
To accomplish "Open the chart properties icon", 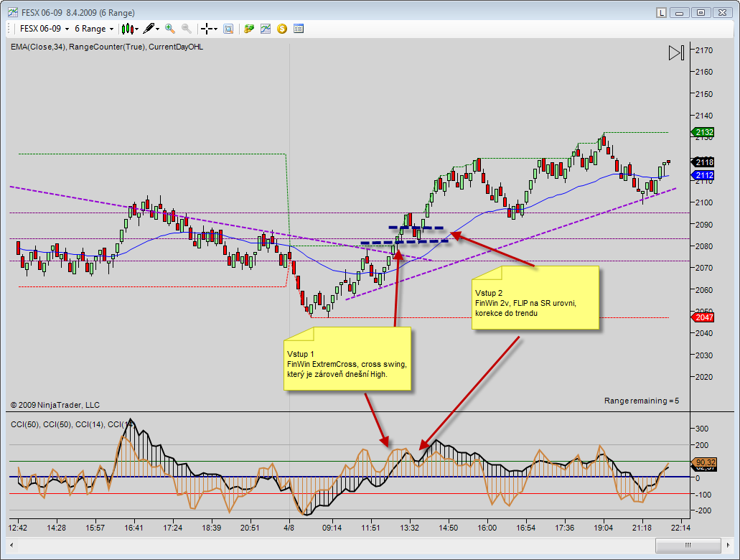I will point(299,29).
